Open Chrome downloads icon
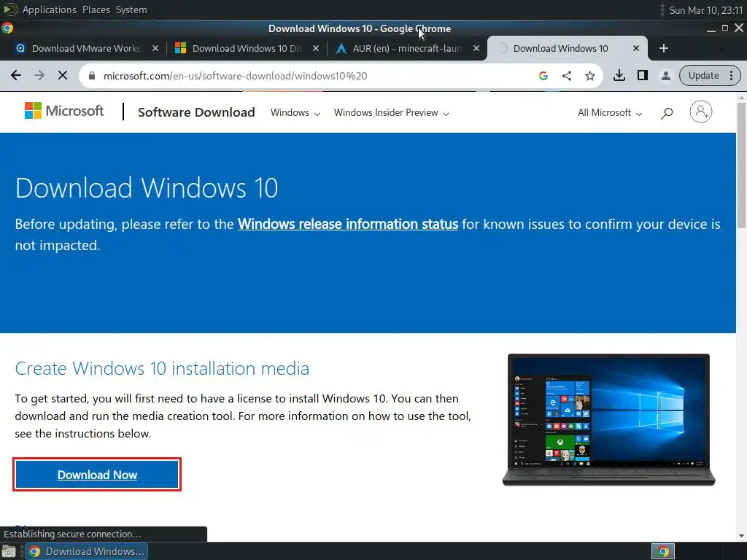The height and width of the screenshot is (560, 747). coord(619,75)
